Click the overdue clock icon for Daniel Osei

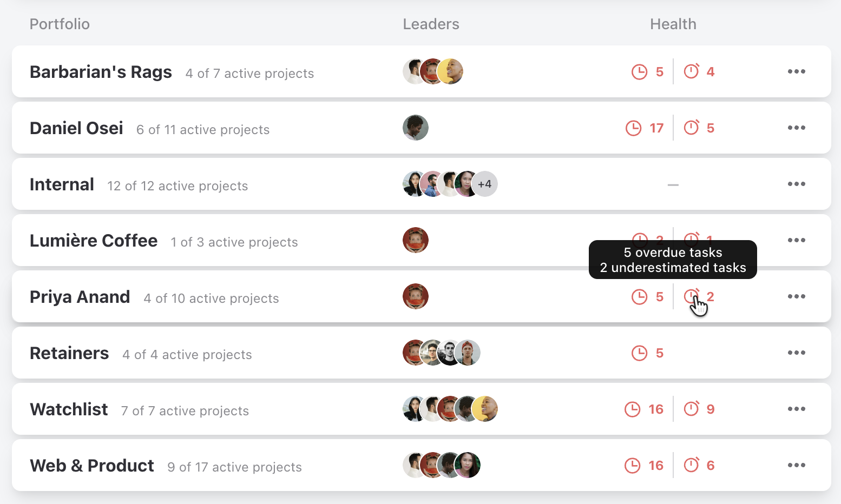[x=633, y=128]
